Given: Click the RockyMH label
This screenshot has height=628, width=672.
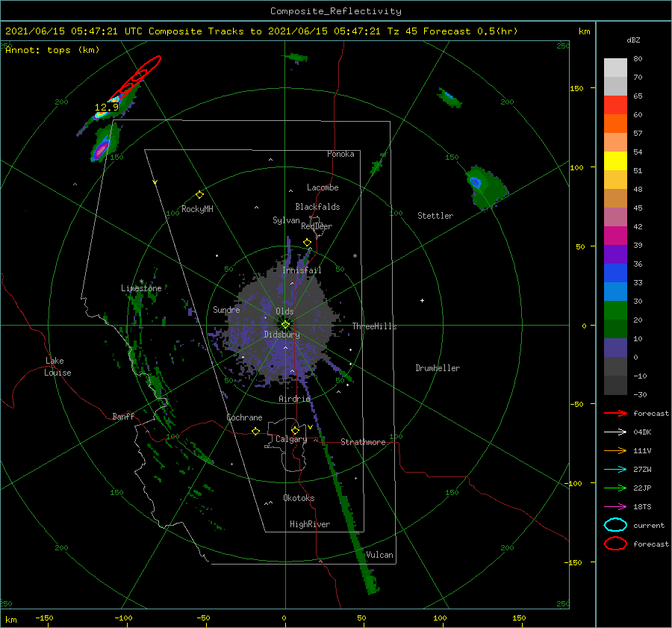Looking at the screenshot, I should [x=197, y=209].
